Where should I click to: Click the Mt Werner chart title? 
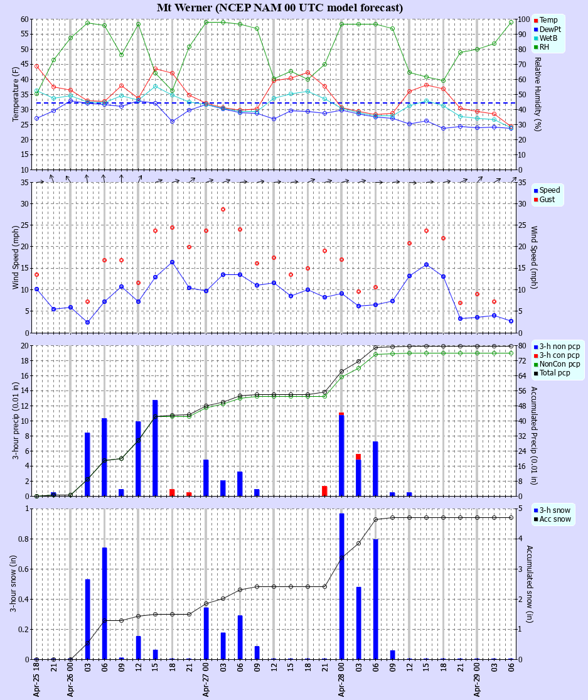[x=280, y=8]
